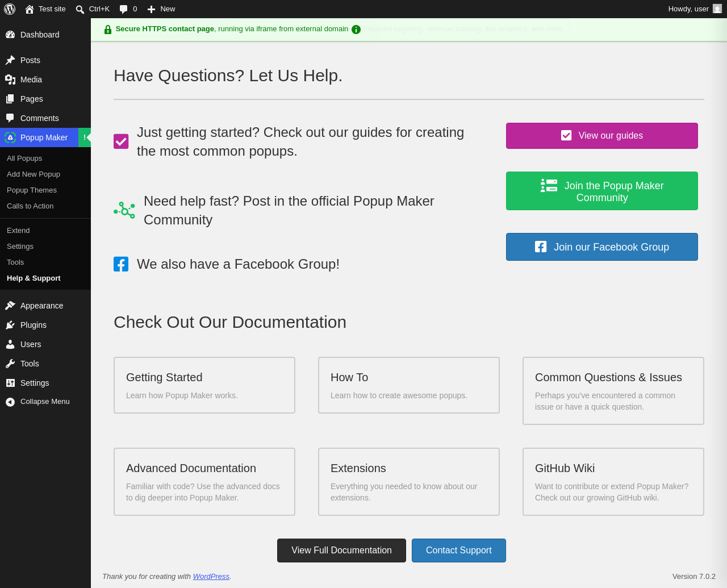Click the Popup Maker logo icon
Image resolution: width=727 pixels, height=588 pixels.
(x=10, y=137)
